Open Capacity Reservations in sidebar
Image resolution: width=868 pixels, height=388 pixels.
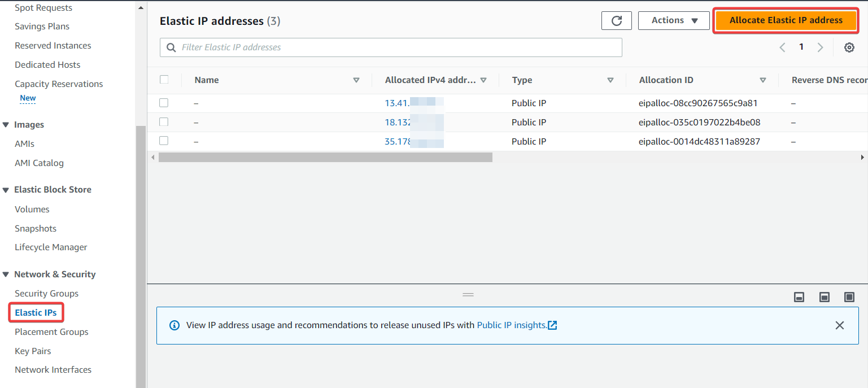tap(59, 84)
